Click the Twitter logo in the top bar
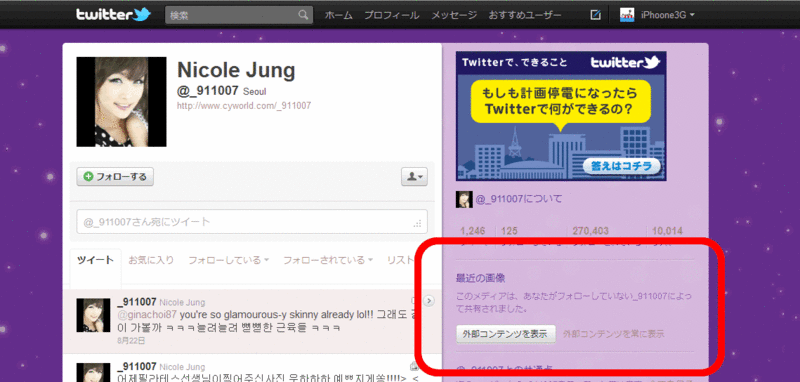 pyautogui.click(x=113, y=14)
